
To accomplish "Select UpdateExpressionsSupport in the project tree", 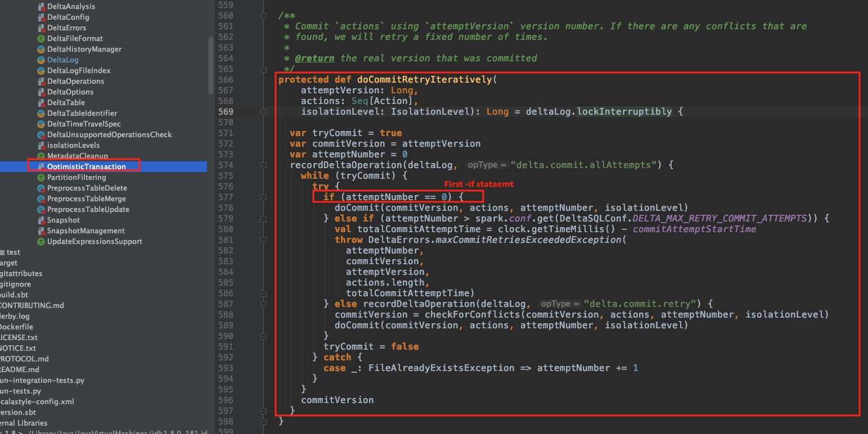I will tap(95, 242).
